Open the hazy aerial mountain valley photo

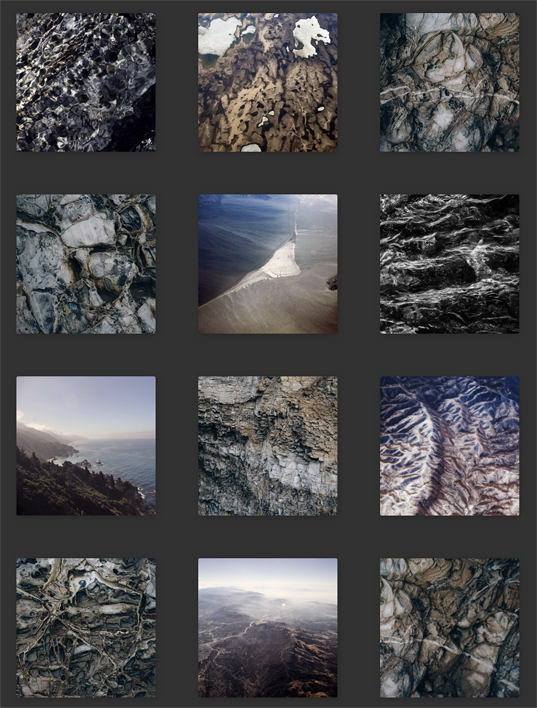pyautogui.click(x=268, y=628)
